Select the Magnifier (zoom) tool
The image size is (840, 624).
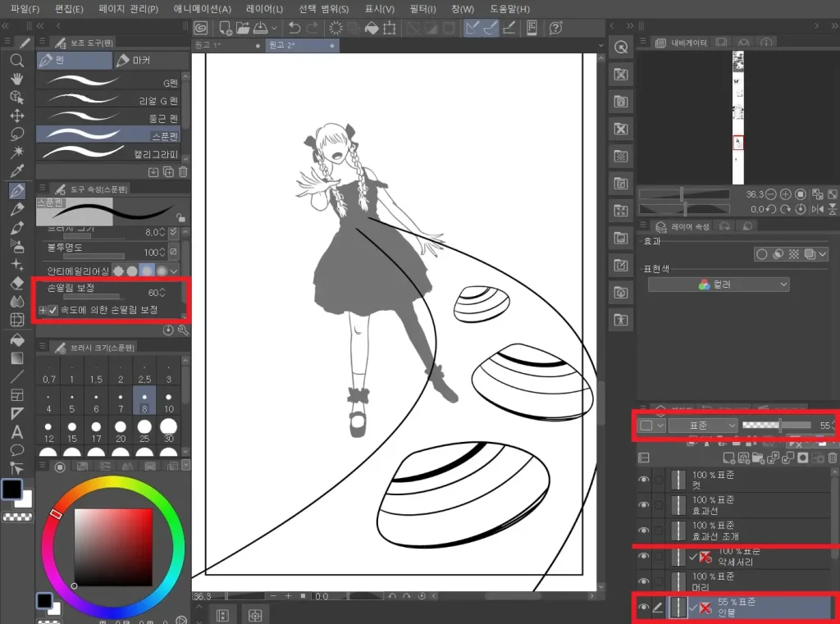point(16,61)
